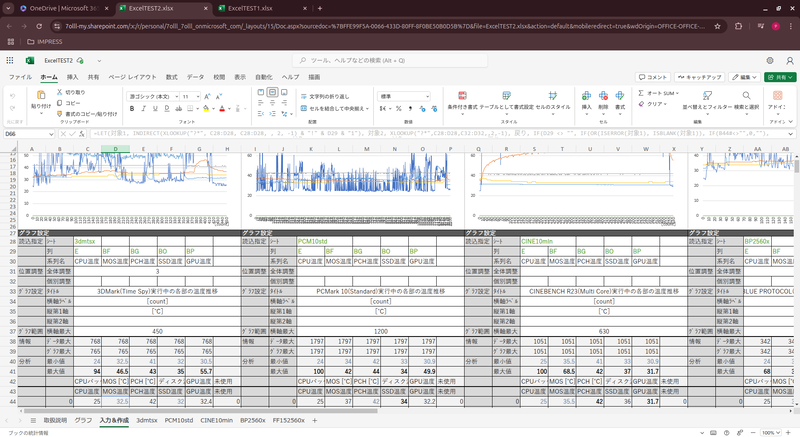Toggle Underline formatting
The width and height of the screenshot is (800, 437).
(x=155, y=109)
